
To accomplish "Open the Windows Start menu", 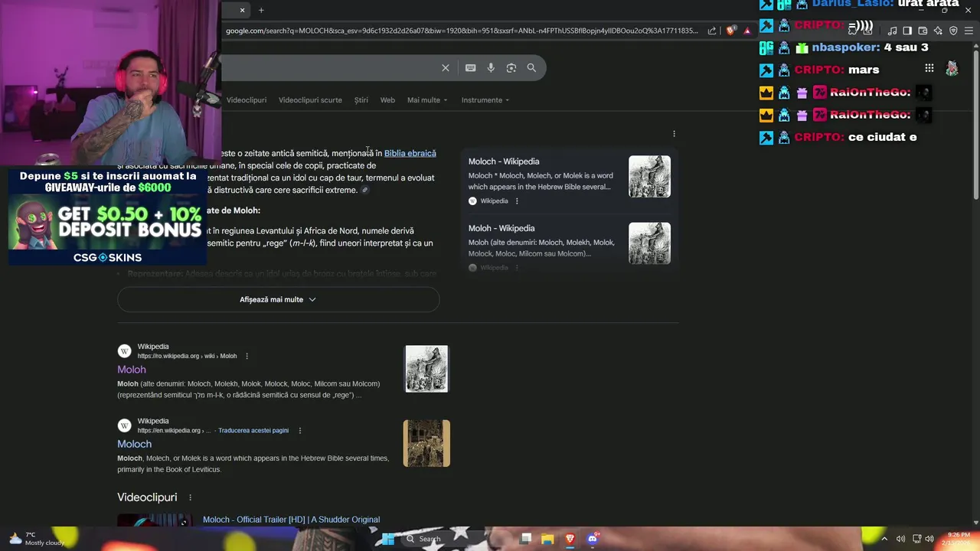I will point(388,539).
